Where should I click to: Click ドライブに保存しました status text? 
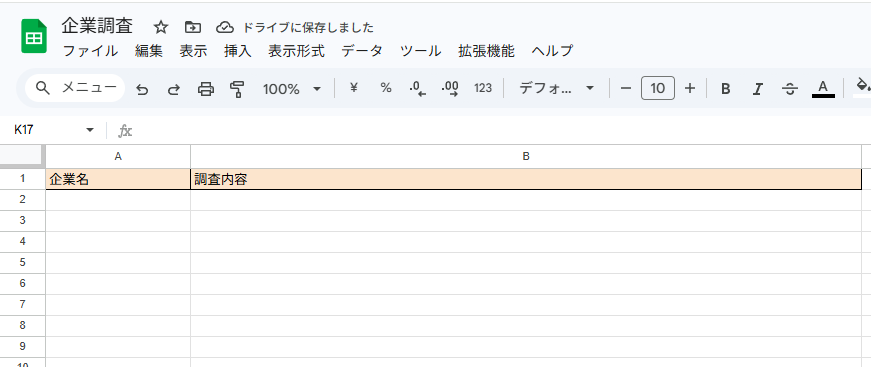coord(308,27)
